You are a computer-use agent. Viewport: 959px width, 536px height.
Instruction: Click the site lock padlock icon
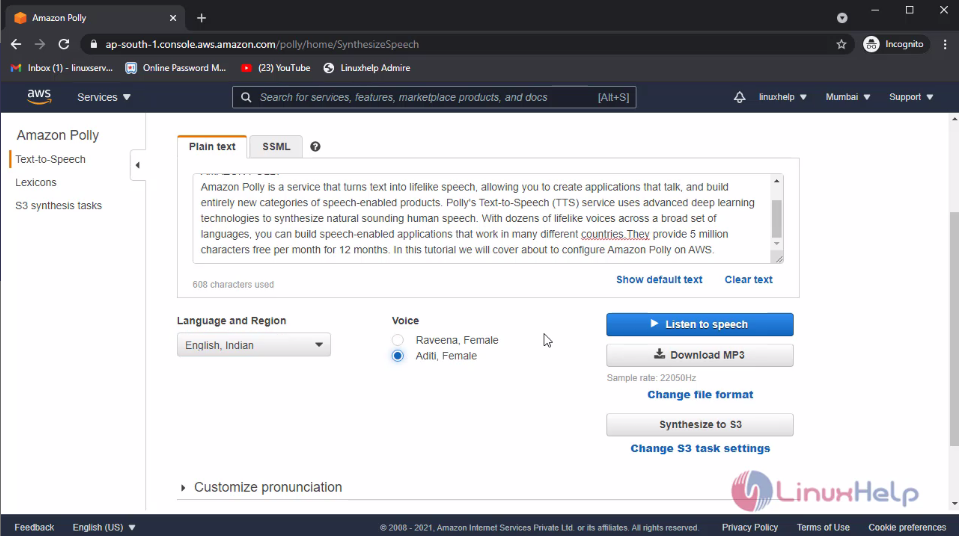coord(94,44)
